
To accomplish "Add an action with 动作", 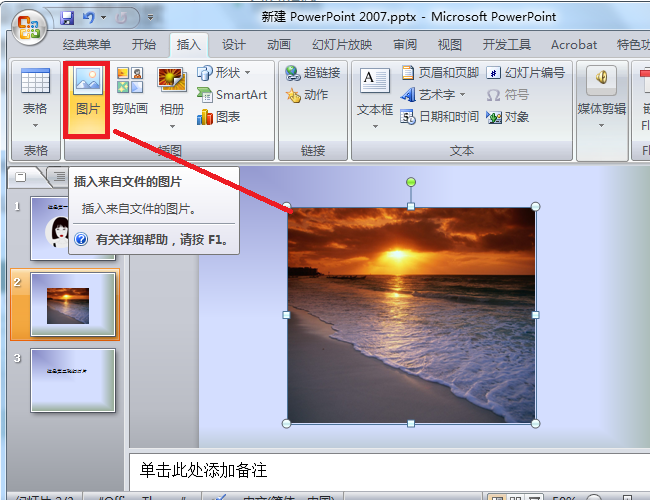I will (x=307, y=95).
